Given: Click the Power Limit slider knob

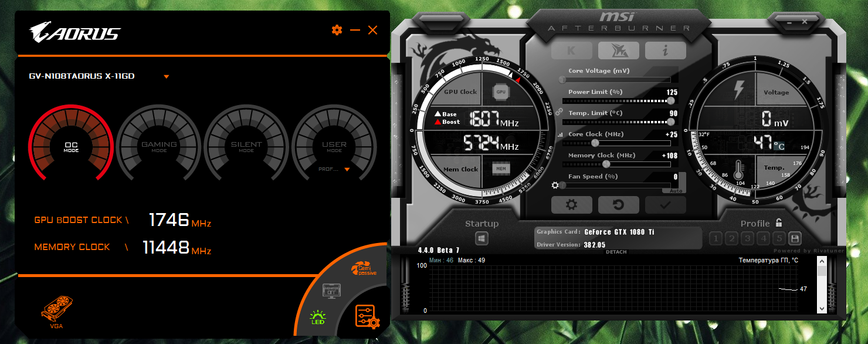Looking at the screenshot, I should [671, 100].
